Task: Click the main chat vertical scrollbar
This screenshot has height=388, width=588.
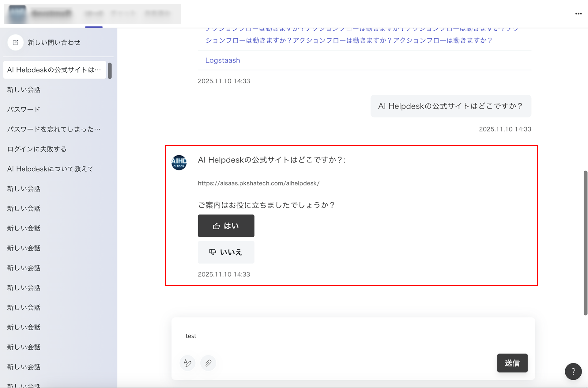Action: [585, 243]
